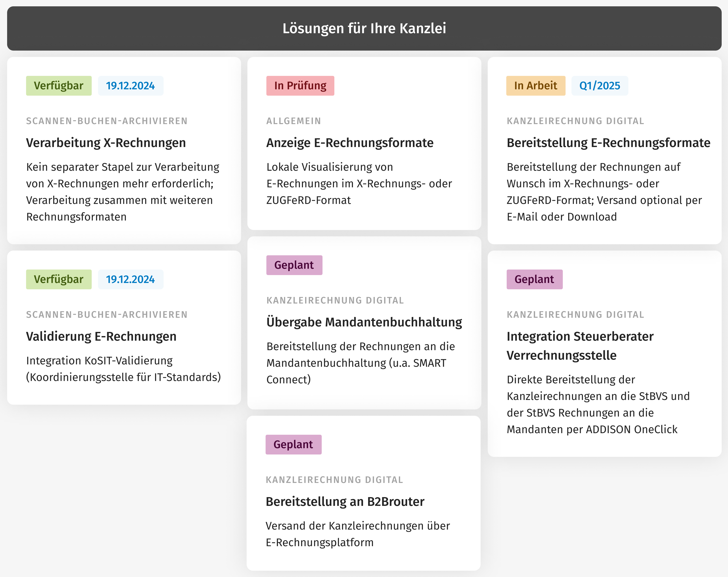Click the 'Lösungen für Ihre Kanzlei' header bar
Viewport: 728px width, 577px height.
[x=364, y=28]
